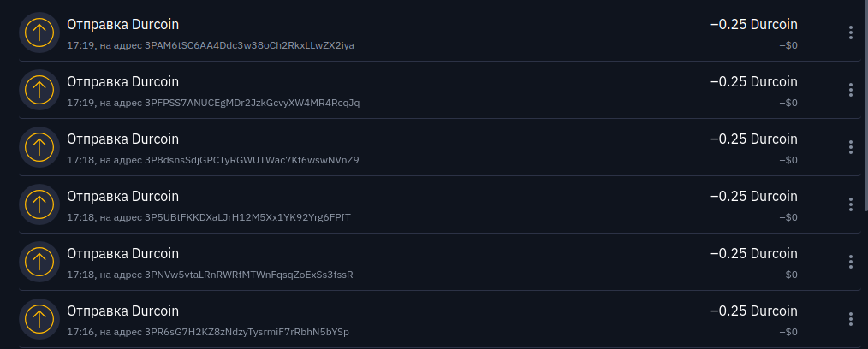This screenshot has width=868, height=349.
Task: Click send arrow icon for 3PR6sG7H2KZ8 transaction
Action: [x=39, y=319]
